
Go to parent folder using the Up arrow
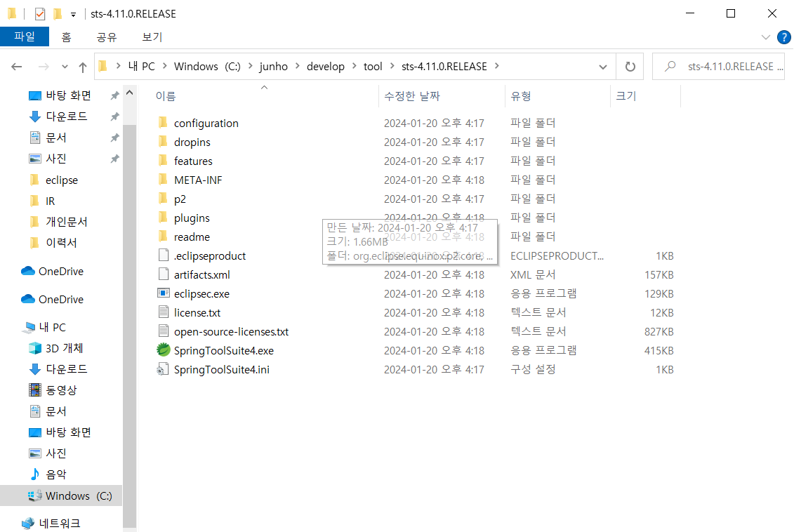(83, 66)
